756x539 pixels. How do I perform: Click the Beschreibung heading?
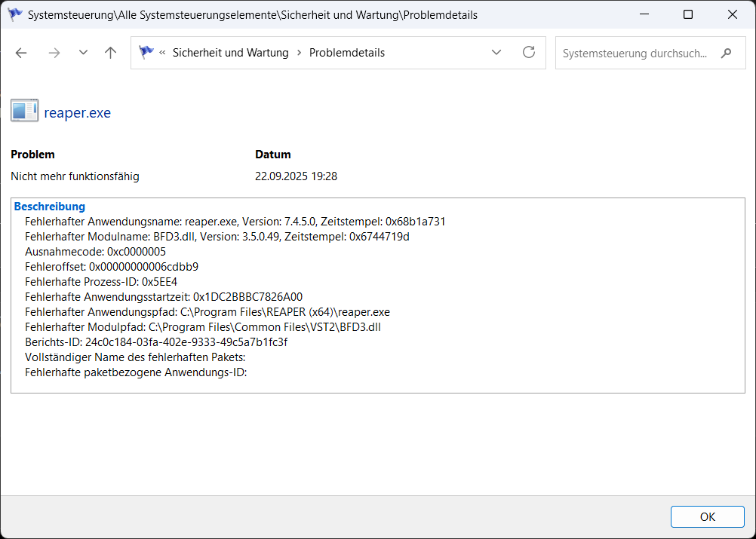click(x=50, y=206)
